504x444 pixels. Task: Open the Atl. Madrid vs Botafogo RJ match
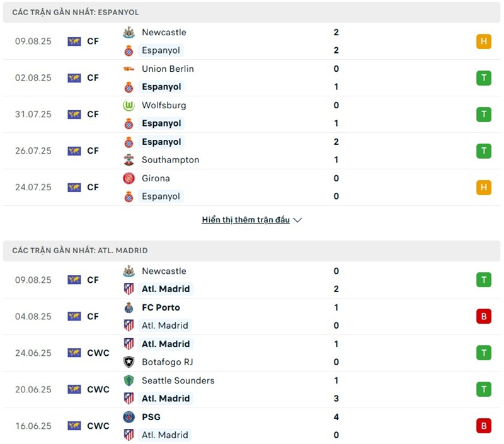[252, 353]
